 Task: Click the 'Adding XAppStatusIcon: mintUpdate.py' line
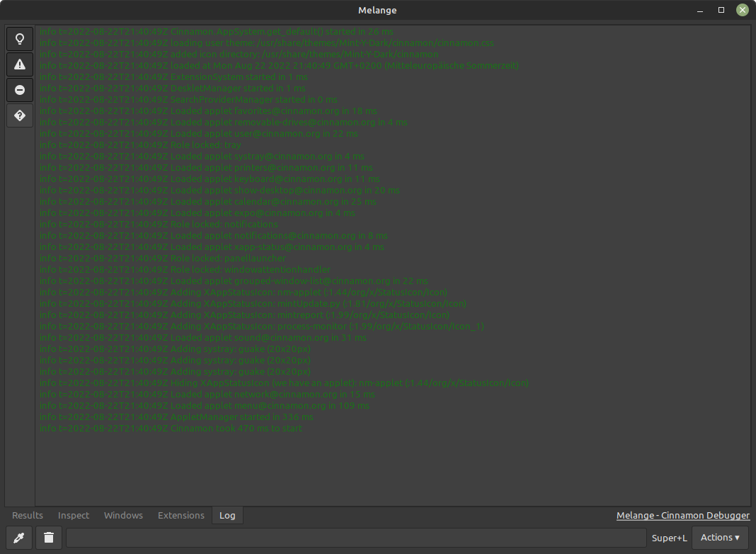(x=253, y=303)
